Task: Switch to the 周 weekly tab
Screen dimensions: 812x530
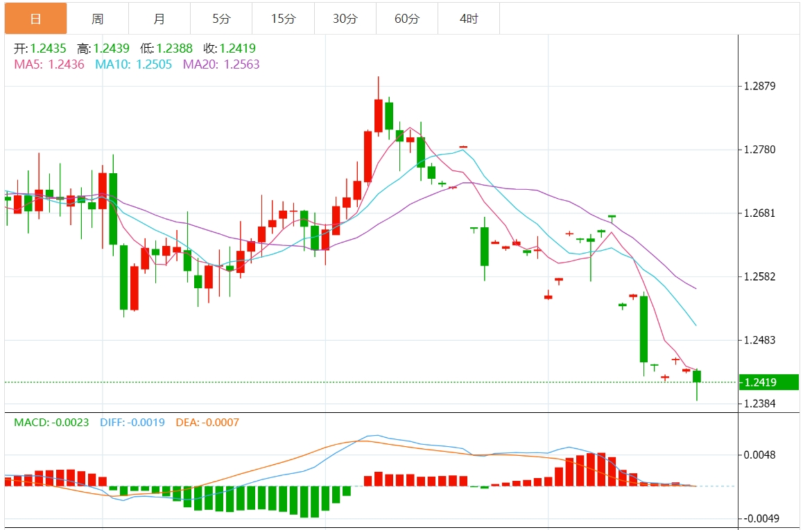Action: 98,19
